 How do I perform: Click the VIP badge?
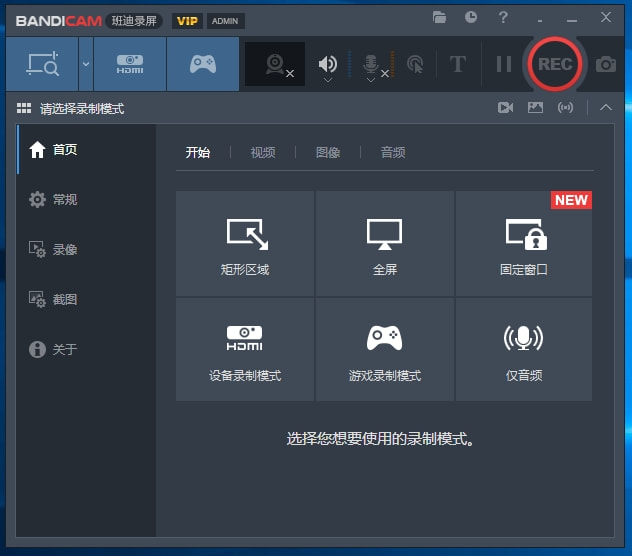[x=187, y=21]
